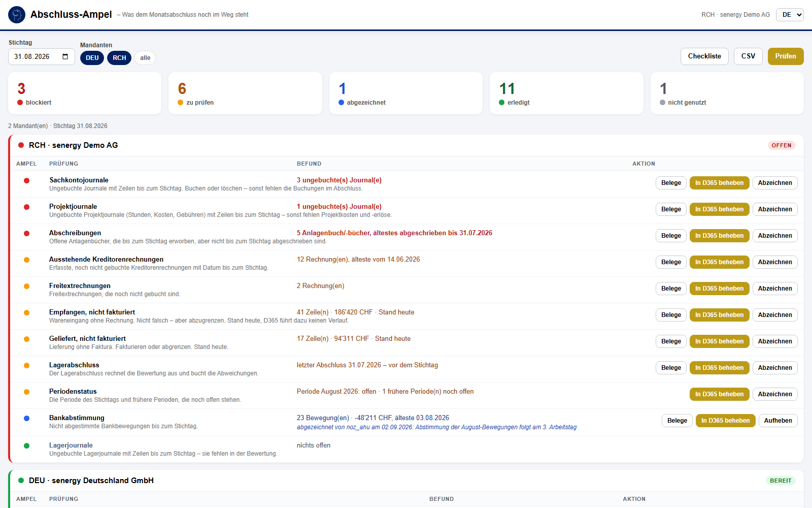Click In D365 beheben for Projektjournale
812x508 pixels.
tap(719, 209)
